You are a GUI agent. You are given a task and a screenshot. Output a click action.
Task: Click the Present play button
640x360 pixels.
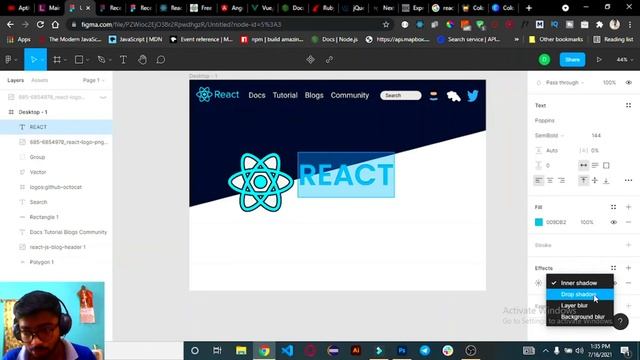[599, 60]
